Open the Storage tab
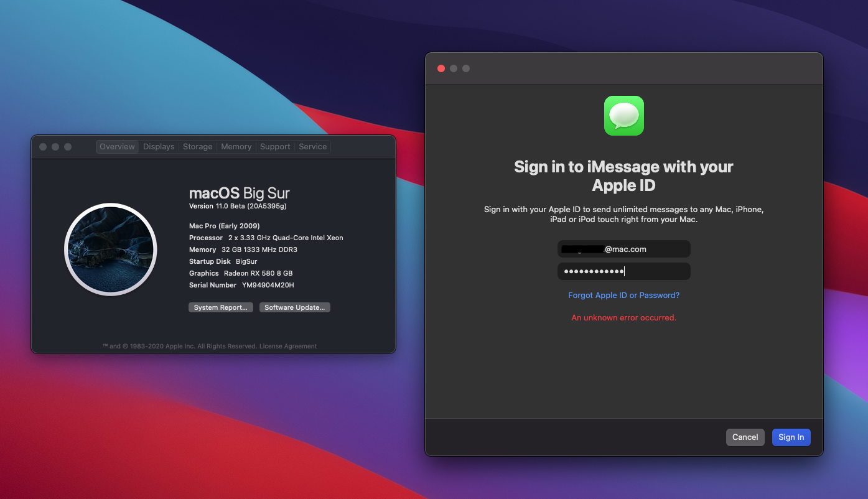The width and height of the screenshot is (868, 499). pyautogui.click(x=198, y=147)
